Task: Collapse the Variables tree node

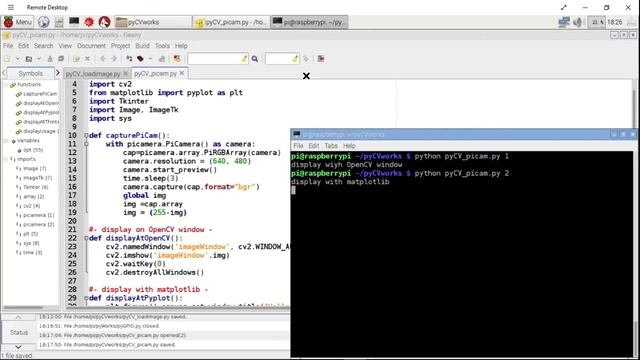Action: click(x=6, y=141)
